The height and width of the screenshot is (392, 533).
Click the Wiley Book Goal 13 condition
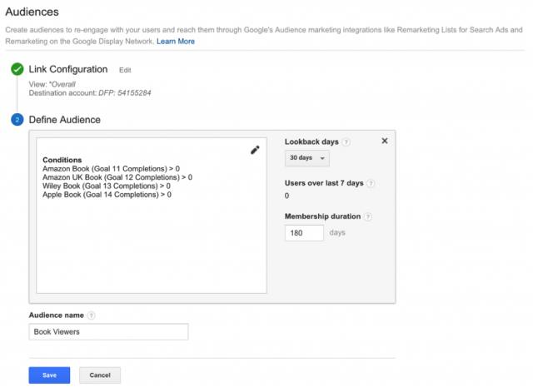tap(107, 186)
